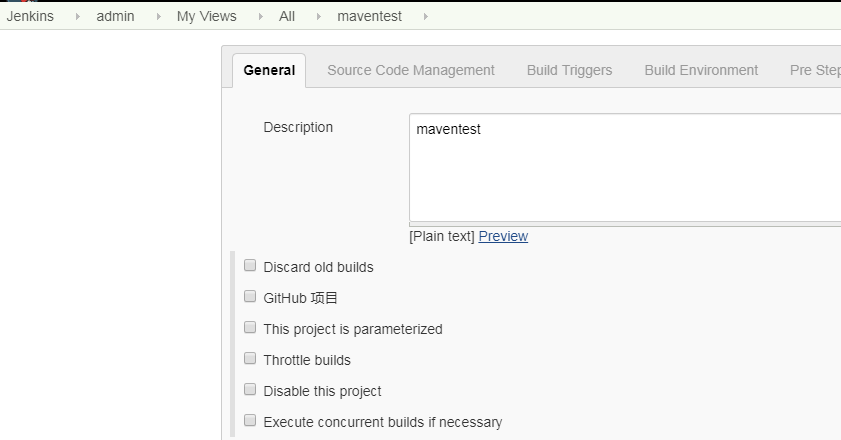This screenshot has height=440, width=841.
Task: Select the All view breadcrumb
Action: 287,16
